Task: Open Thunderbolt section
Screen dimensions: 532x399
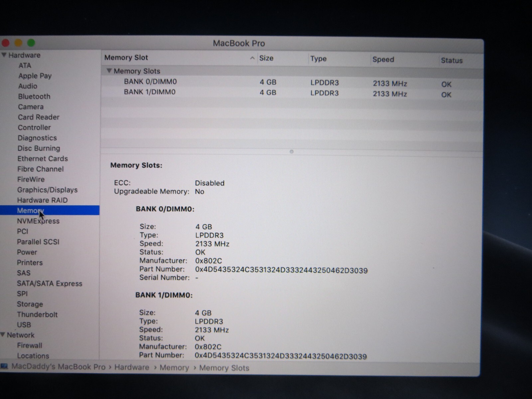Action: (37, 315)
